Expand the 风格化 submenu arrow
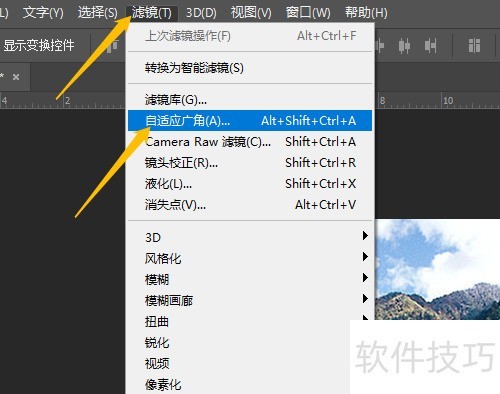 tap(365, 257)
